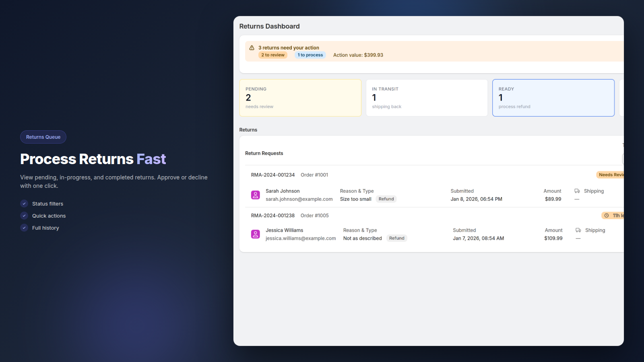Image resolution: width=644 pixels, height=362 pixels.
Task: Click the '2 to review' badge
Action: click(273, 55)
